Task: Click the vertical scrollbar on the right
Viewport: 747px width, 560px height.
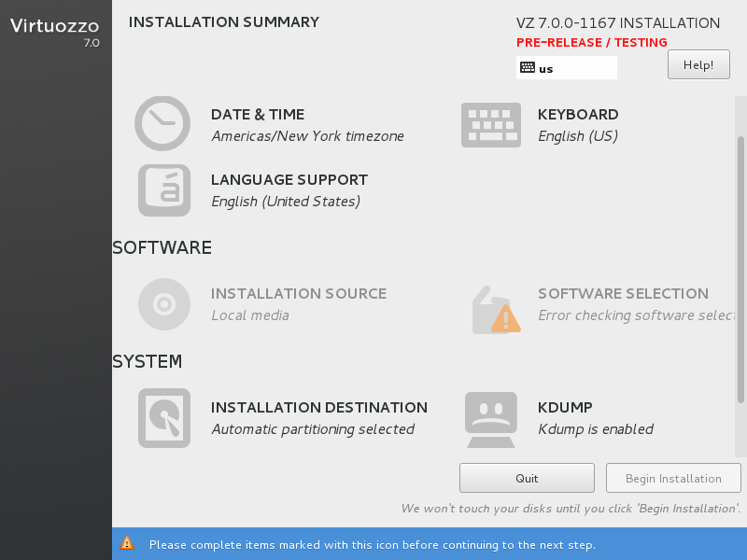Action: [740, 269]
